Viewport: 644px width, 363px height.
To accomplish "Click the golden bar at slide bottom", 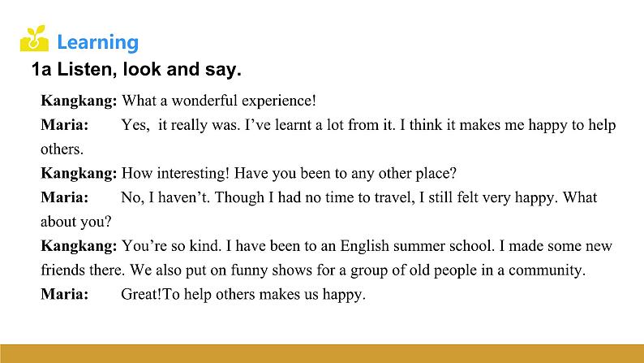I will click(x=322, y=353).
